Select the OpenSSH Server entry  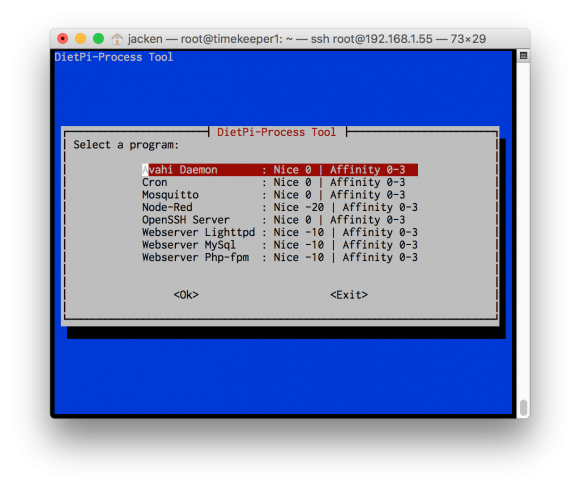pos(274,220)
